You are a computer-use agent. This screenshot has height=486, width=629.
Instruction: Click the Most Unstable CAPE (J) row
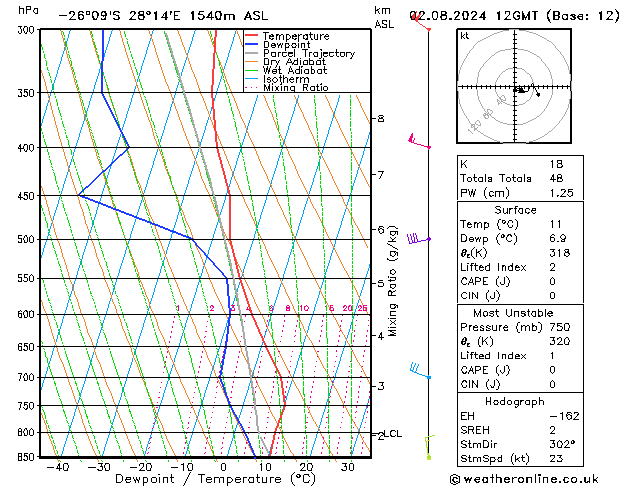[520, 370]
